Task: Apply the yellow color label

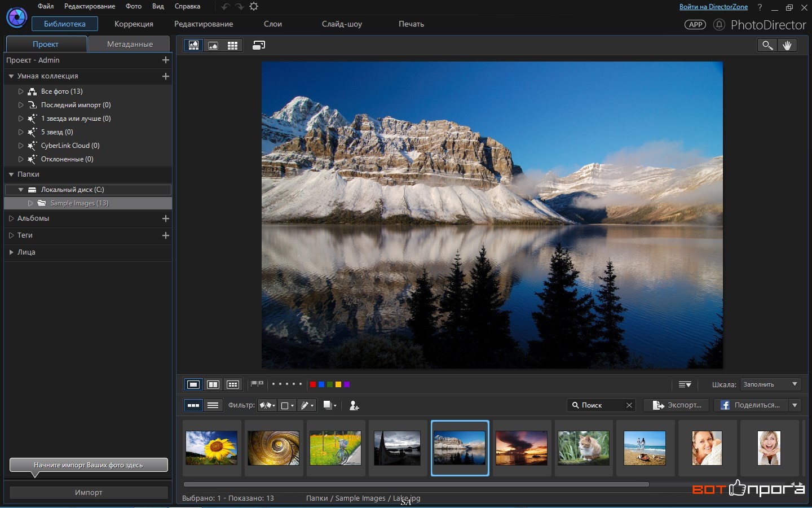Action: [338, 384]
